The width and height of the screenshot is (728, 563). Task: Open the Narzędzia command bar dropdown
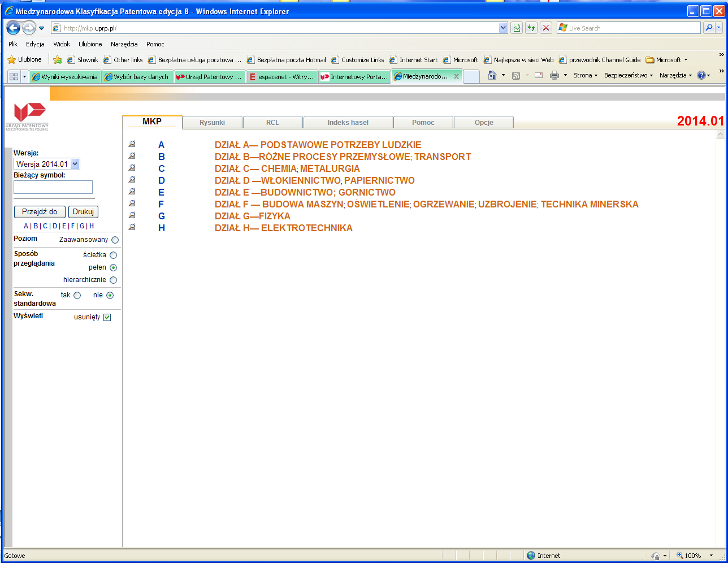(675, 75)
